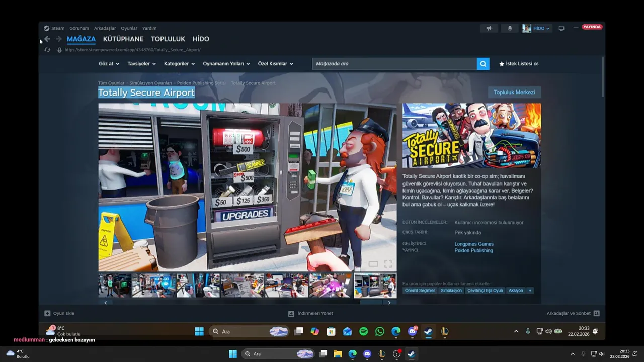Expand the Oynamanın Yolları dropdown
The width and height of the screenshot is (644, 362).
[x=226, y=64]
